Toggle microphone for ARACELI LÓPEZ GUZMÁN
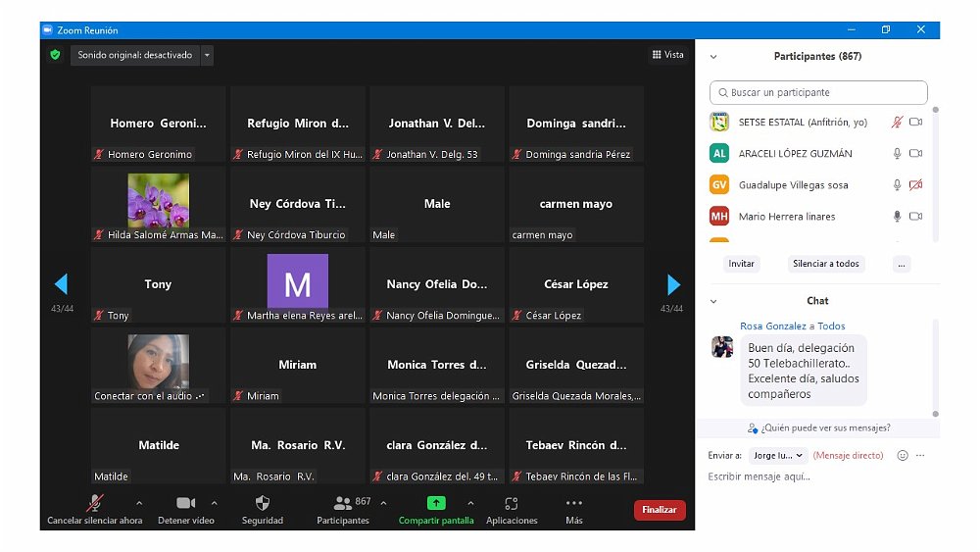Screen dimensions: 980x552 coord(897,154)
